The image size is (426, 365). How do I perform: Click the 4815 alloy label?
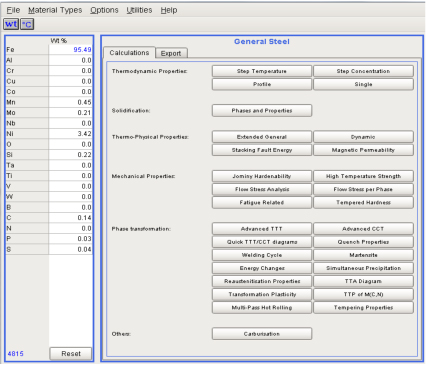pyautogui.click(x=16, y=354)
